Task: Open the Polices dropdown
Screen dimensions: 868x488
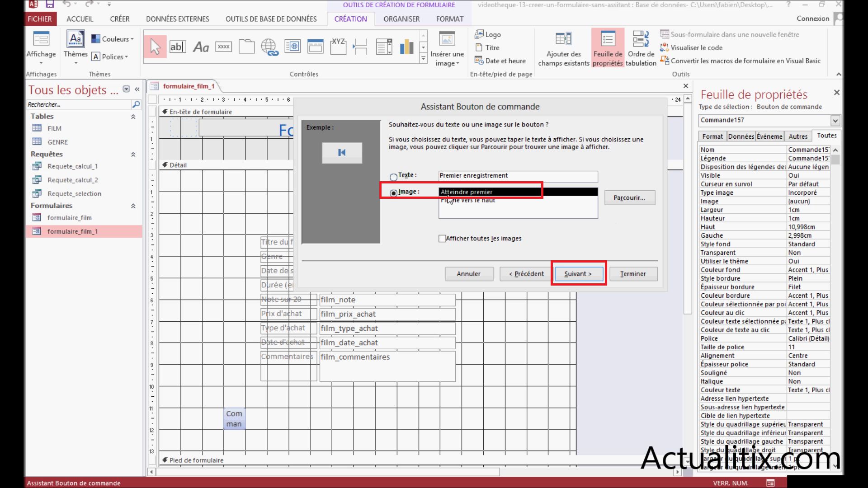Action: (110, 56)
